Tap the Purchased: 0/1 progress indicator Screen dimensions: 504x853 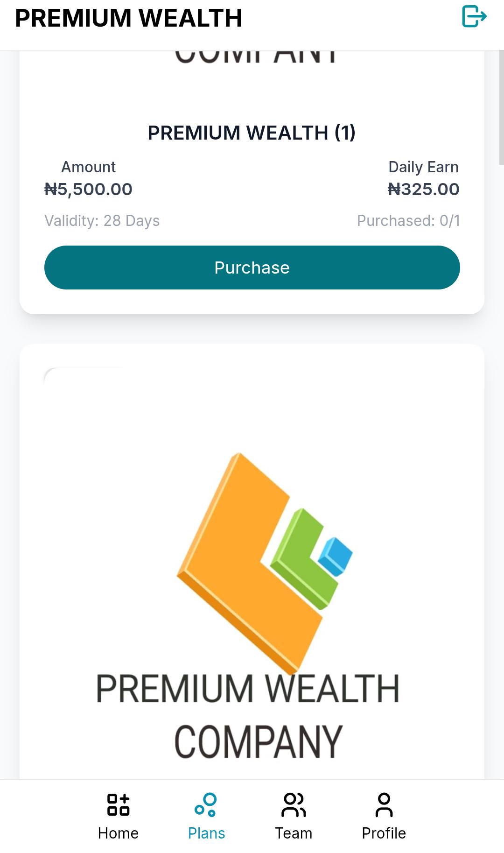point(409,221)
